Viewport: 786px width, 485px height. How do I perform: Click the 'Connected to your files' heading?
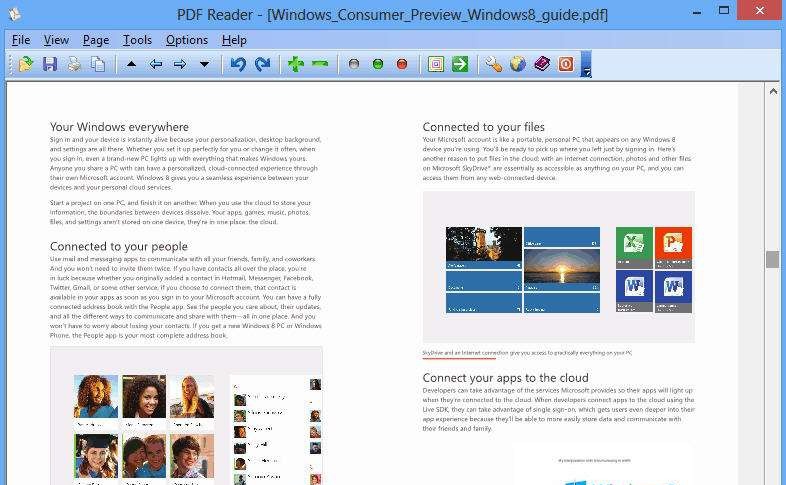pyautogui.click(x=483, y=127)
